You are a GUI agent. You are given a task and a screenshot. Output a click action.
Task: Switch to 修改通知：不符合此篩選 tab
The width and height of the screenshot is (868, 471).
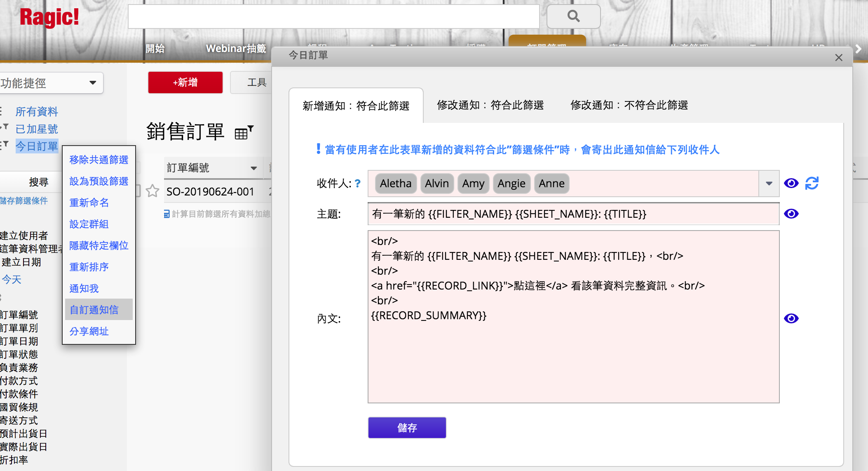coord(629,105)
